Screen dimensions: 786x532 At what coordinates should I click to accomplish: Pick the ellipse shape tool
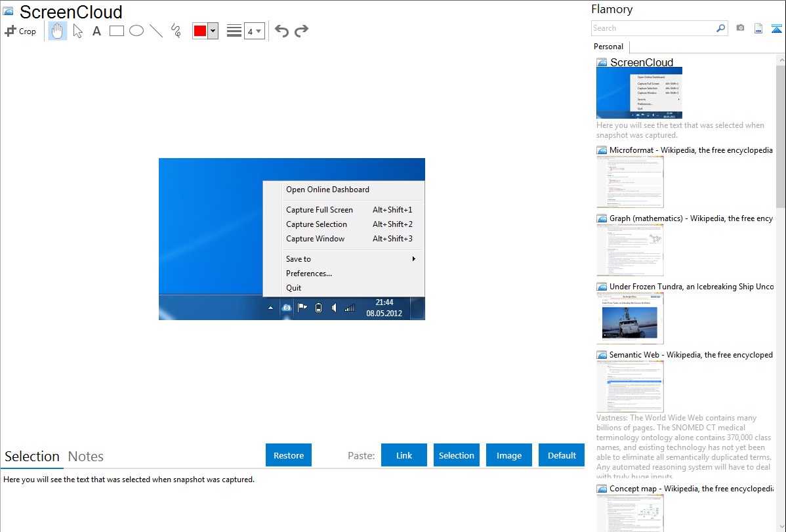pos(136,31)
